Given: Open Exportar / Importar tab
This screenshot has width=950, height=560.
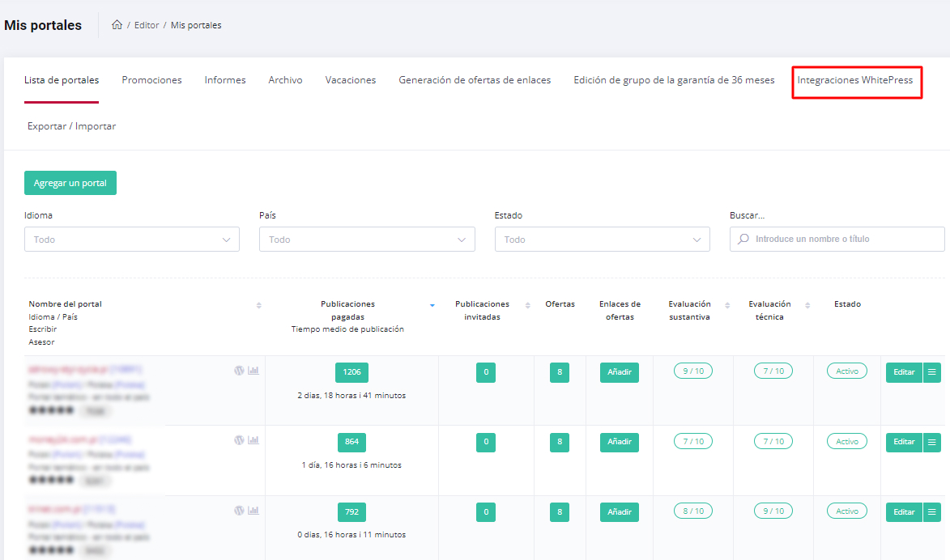Looking at the screenshot, I should [x=71, y=126].
